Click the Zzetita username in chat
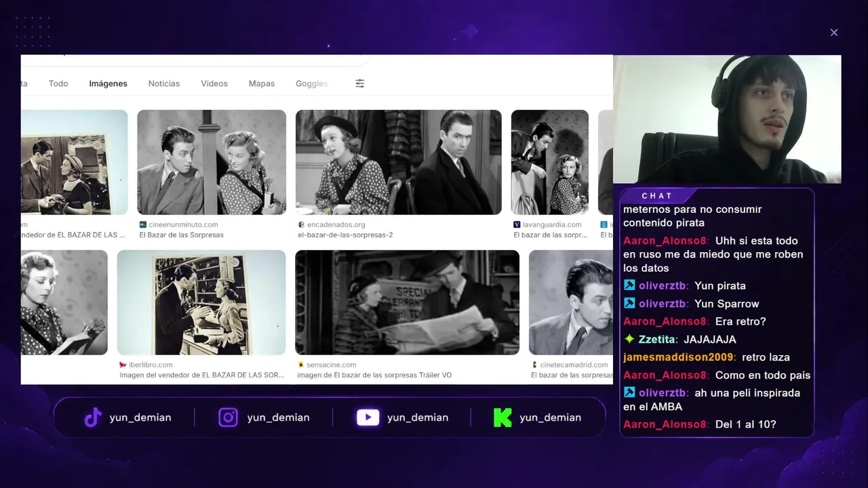Screen dimensions: 868x488 tap(658, 339)
